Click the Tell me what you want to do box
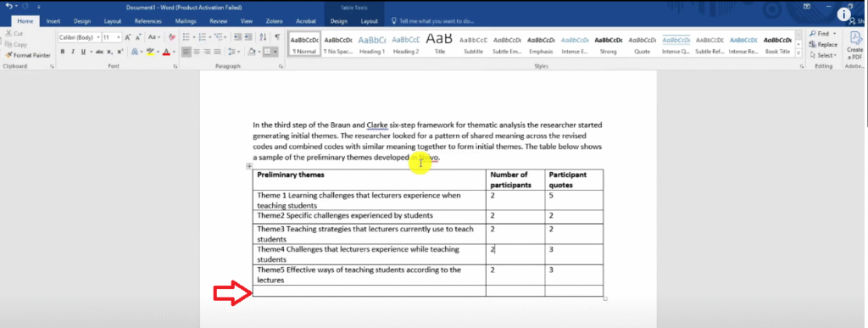868x328 pixels. pyautogui.click(x=433, y=21)
